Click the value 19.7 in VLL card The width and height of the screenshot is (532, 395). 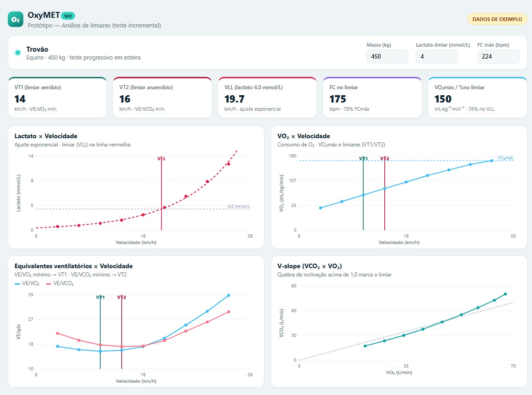[235, 99]
